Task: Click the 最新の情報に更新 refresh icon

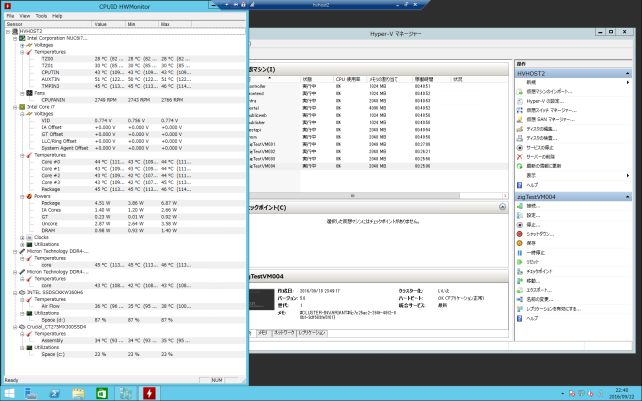Action: coord(520,164)
